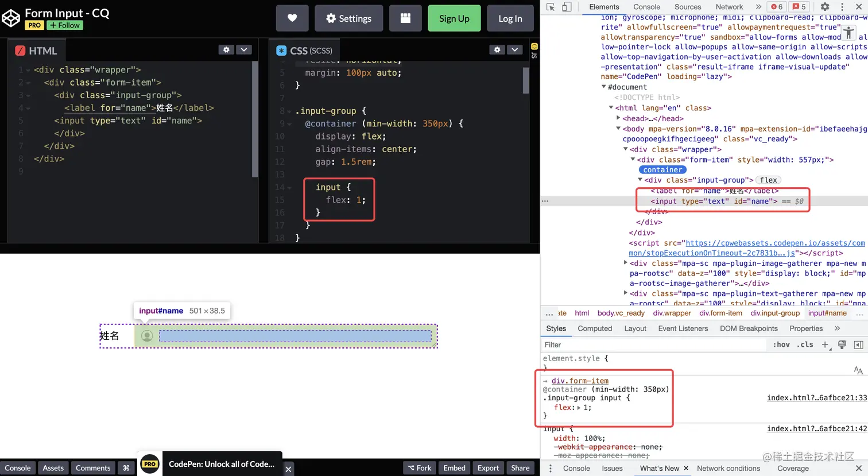Image resolution: width=868 pixels, height=476 pixels.
Task: Dismiss the Unlock all of CodePen banner
Action: (288, 469)
